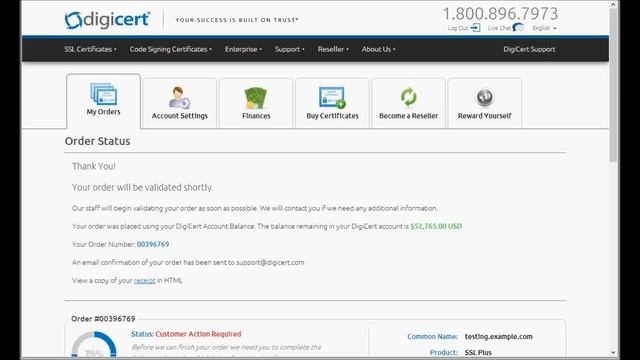Viewport: 640px width, 360px height.
Task: Expand the About Us menu
Action: [378, 49]
